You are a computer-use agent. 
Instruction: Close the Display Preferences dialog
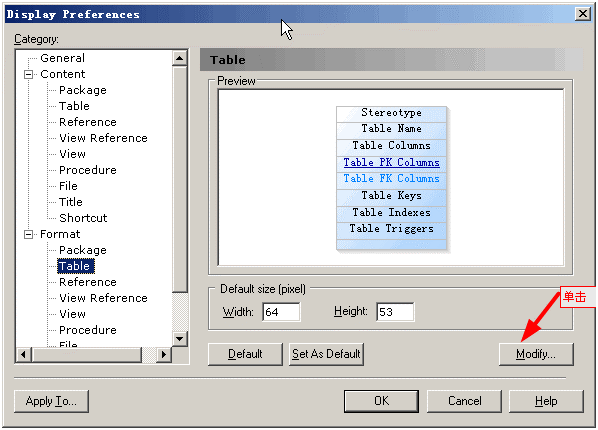click(x=583, y=14)
